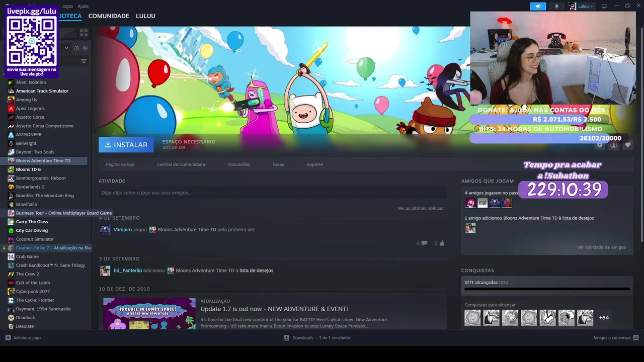Viewport: 644px width, 362px height.
Task: Click the Brawlhalla game icon
Action: (x=11, y=205)
